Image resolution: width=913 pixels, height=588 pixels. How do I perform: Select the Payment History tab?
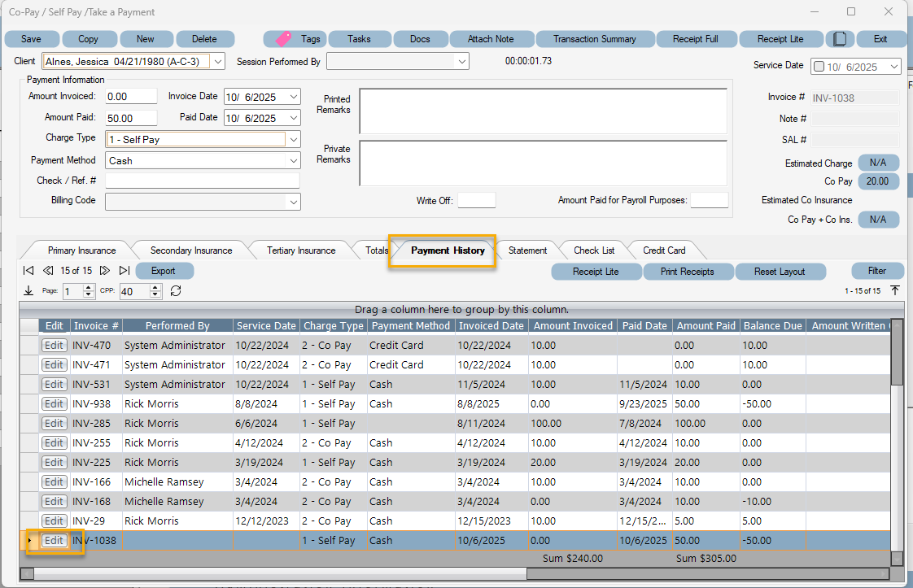pos(443,250)
